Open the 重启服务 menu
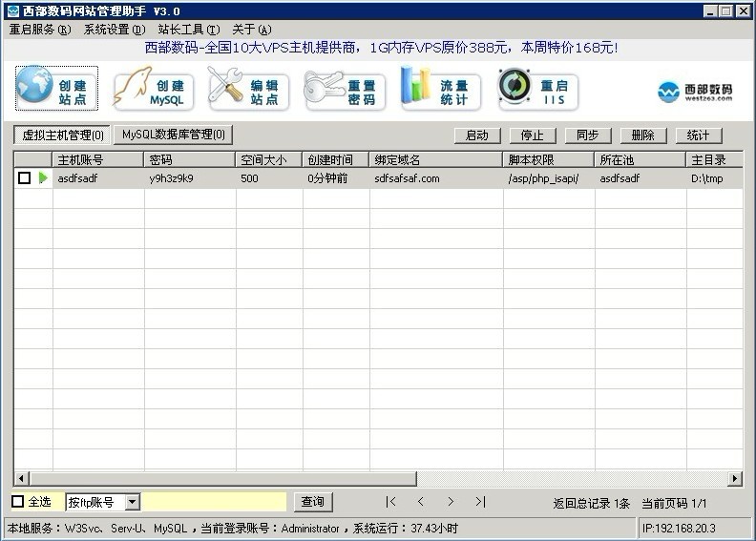Image resolution: width=756 pixels, height=541 pixels. click(40, 30)
